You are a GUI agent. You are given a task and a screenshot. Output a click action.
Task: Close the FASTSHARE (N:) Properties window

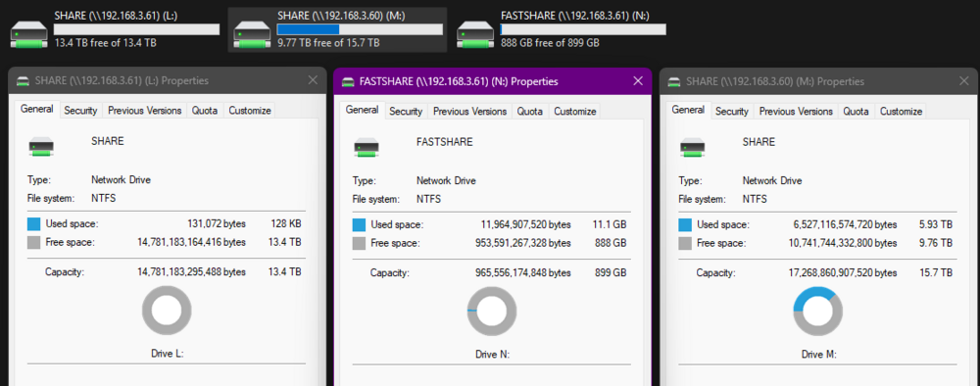pyautogui.click(x=638, y=81)
